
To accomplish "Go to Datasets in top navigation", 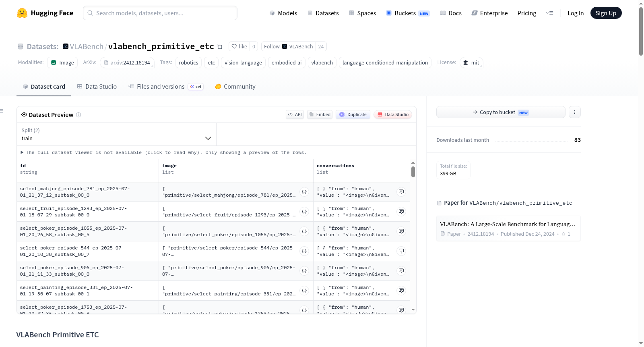I will (x=323, y=13).
